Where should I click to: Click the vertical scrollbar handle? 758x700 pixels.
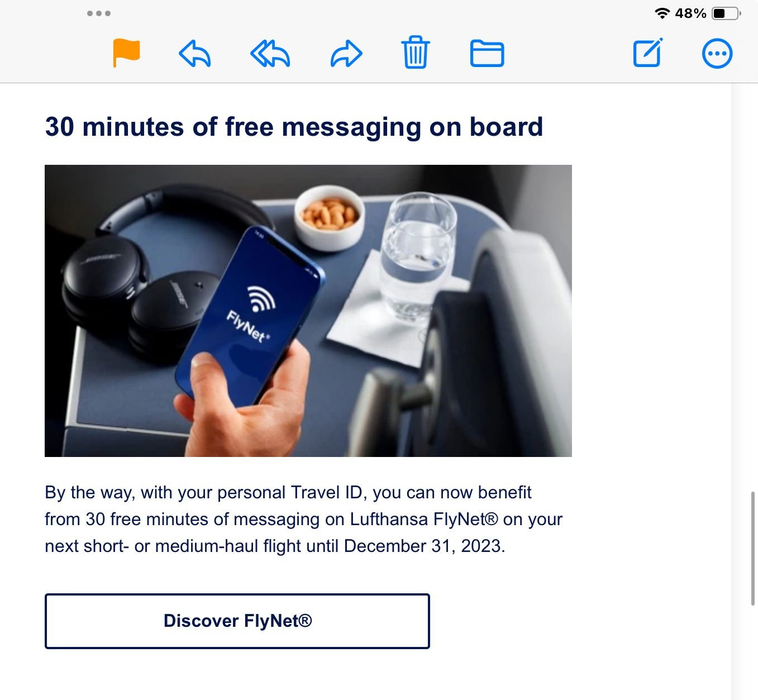tap(753, 548)
